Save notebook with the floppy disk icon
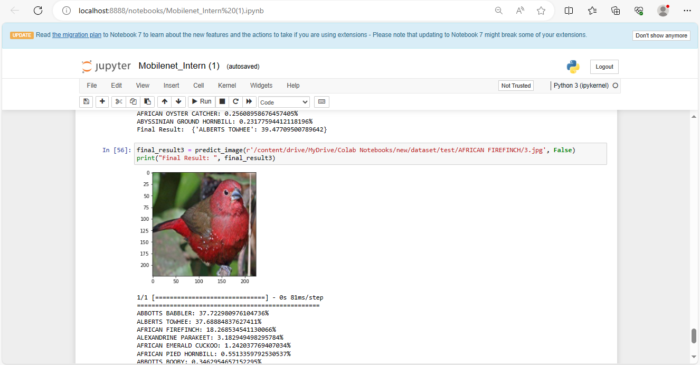Viewport: 700px width, 365px height. pos(86,102)
